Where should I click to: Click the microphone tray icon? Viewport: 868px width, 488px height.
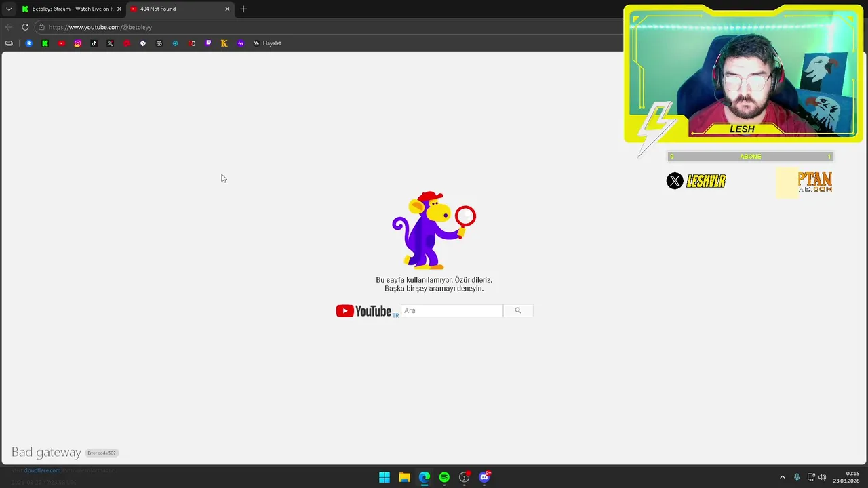tap(797, 477)
